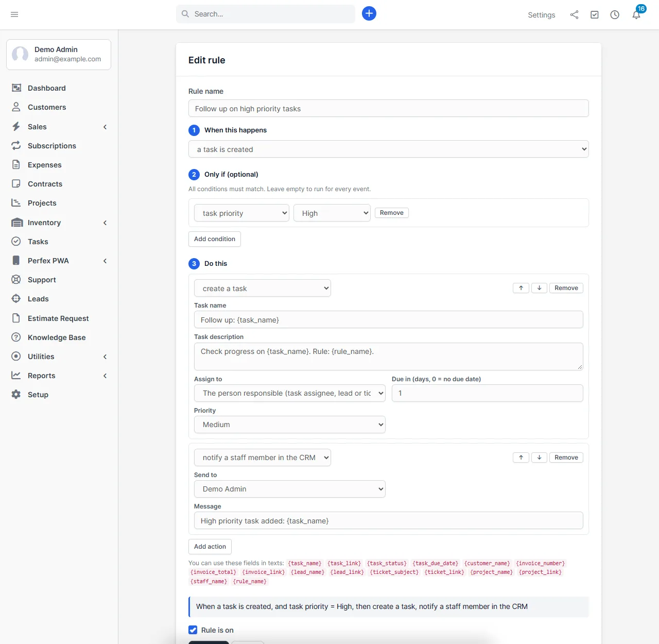Image resolution: width=659 pixels, height=644 pixels.
Task: Click the Subscriptions repeat icon in sidebar
Action: [16, 146]
